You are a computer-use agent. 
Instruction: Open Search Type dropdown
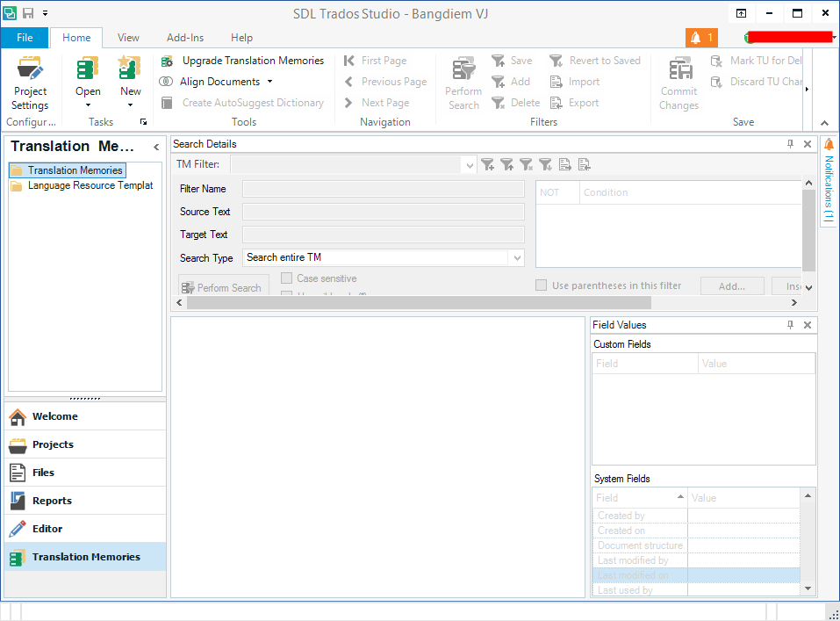tap(517, 258)
